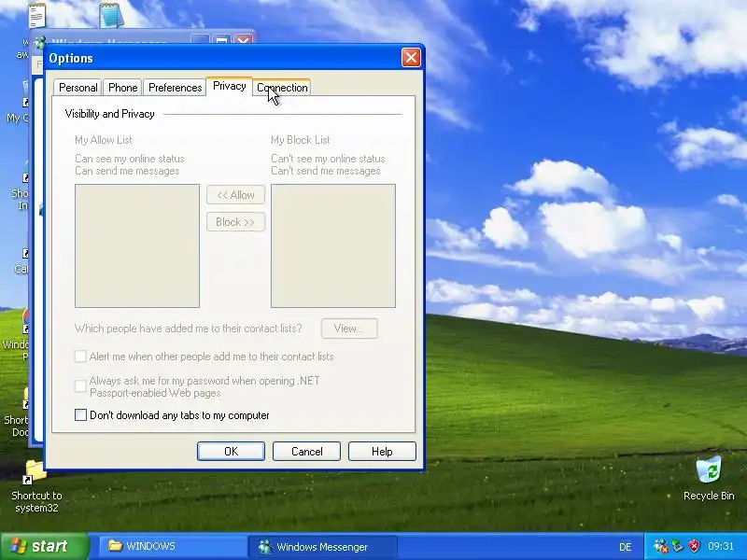The image size is (747, 560).
Task: Select the Privacy tab
Action: click(x=229, y=86)
